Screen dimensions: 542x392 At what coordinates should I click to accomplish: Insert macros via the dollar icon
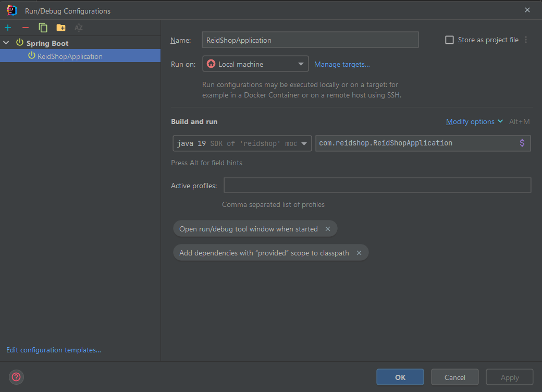[522, 143]
